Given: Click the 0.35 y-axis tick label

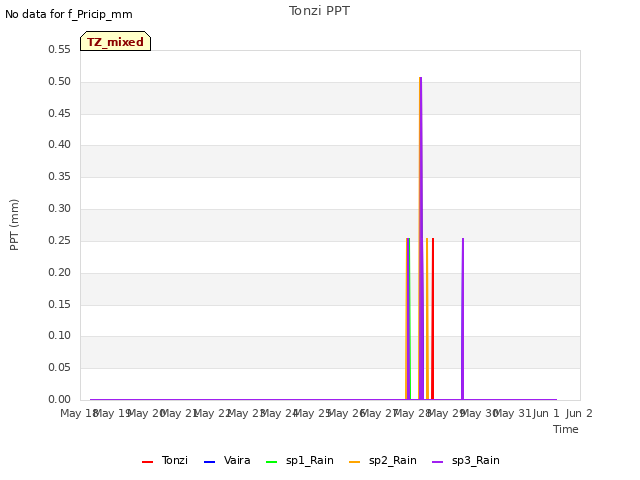Looking at the screenshot, I should pos(60,176).
